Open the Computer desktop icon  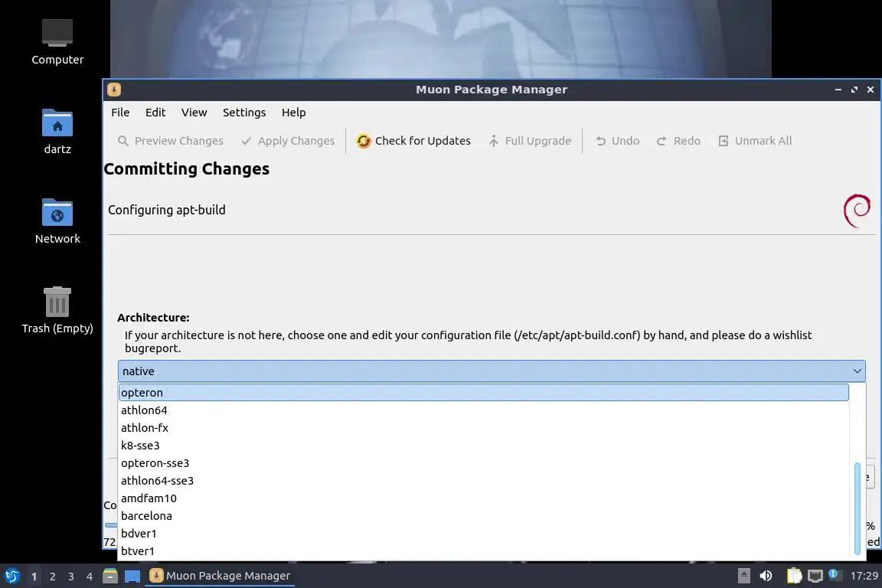(57, 42)
